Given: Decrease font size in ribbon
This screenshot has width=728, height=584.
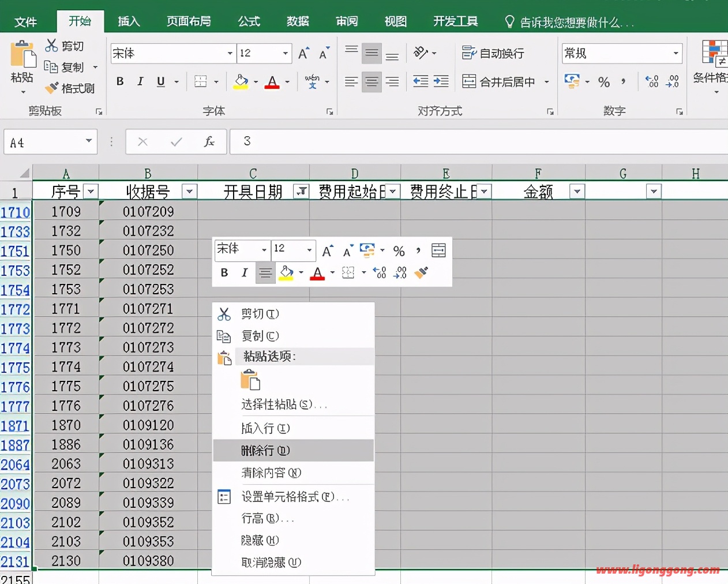Looking at the screenshot, I should (324, 53).
